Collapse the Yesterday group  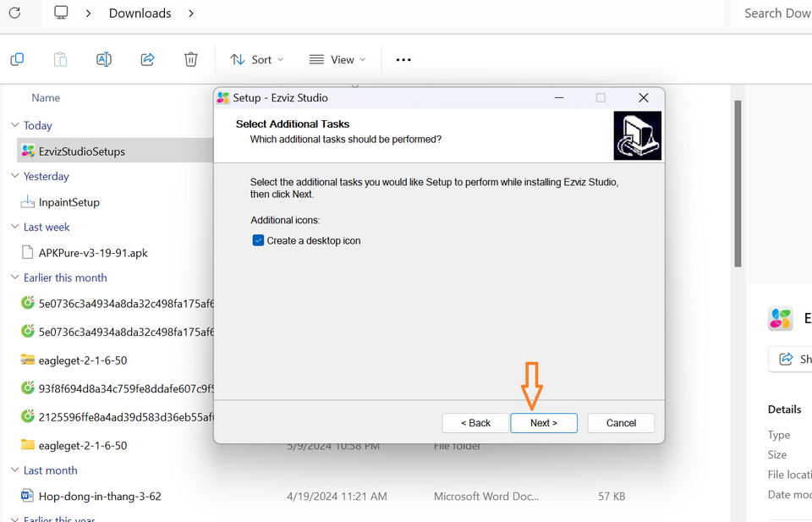[x=15, y=176]
